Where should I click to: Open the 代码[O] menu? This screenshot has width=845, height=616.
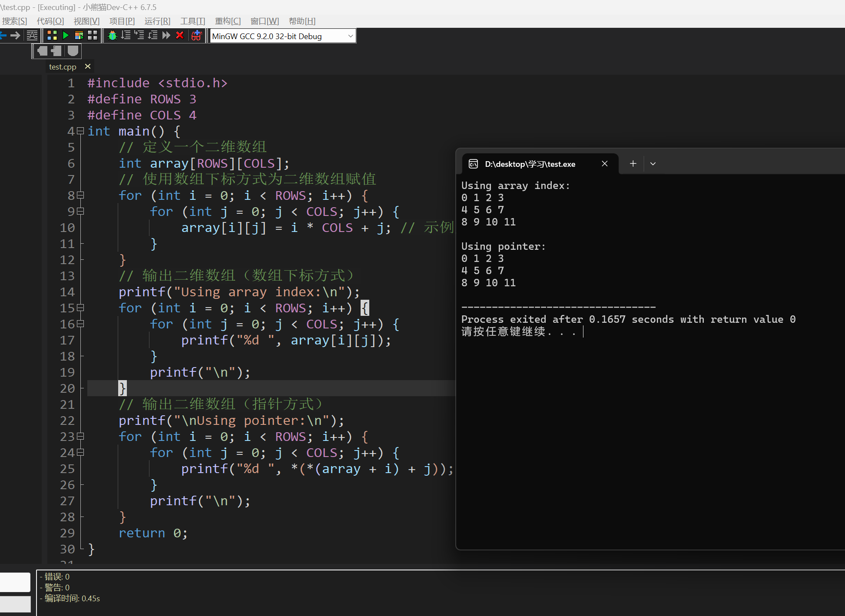(x=50, y=21)
